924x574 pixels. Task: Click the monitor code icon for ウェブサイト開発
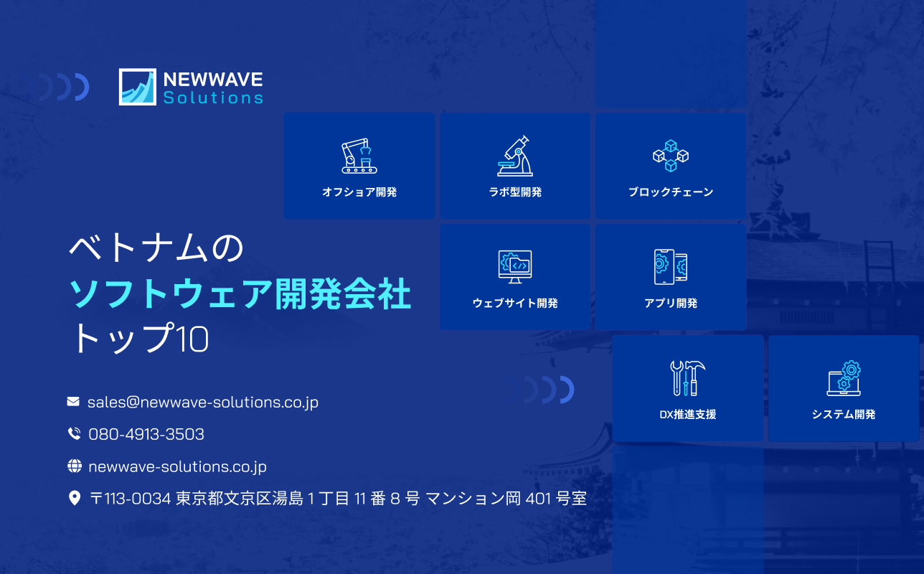point(515,265)
